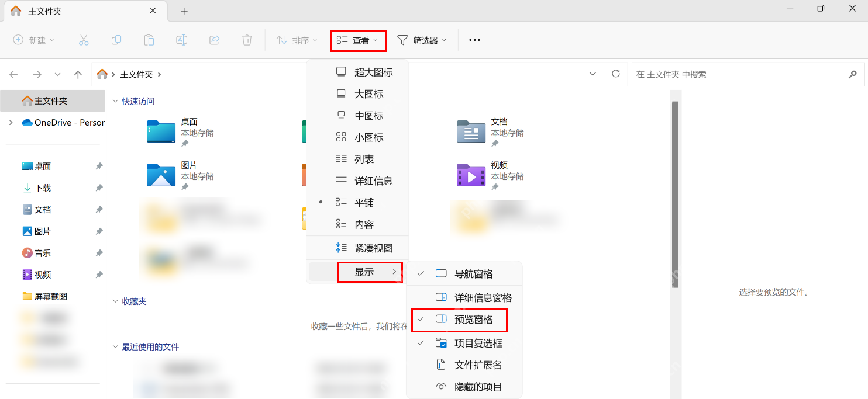Screen dimensions: 868x399
Task: Open the 排序 dropdown
Action: tap(297, 40)
